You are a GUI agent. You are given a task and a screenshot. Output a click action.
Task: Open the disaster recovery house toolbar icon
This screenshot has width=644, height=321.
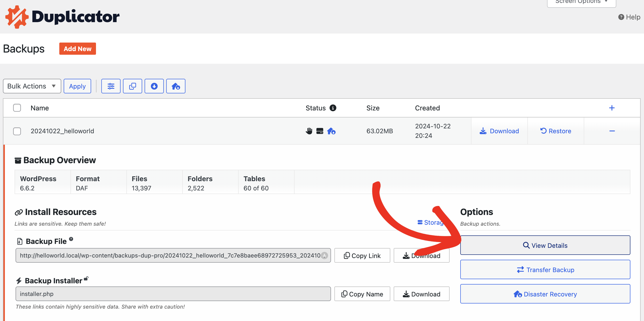pos(176,86)
